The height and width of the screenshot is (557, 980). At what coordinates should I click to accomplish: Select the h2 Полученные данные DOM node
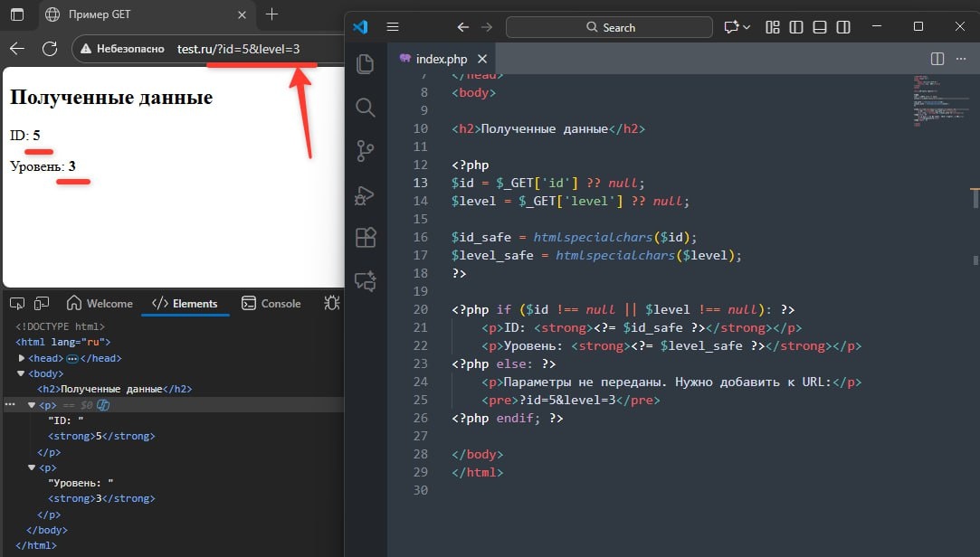point(114,389)
